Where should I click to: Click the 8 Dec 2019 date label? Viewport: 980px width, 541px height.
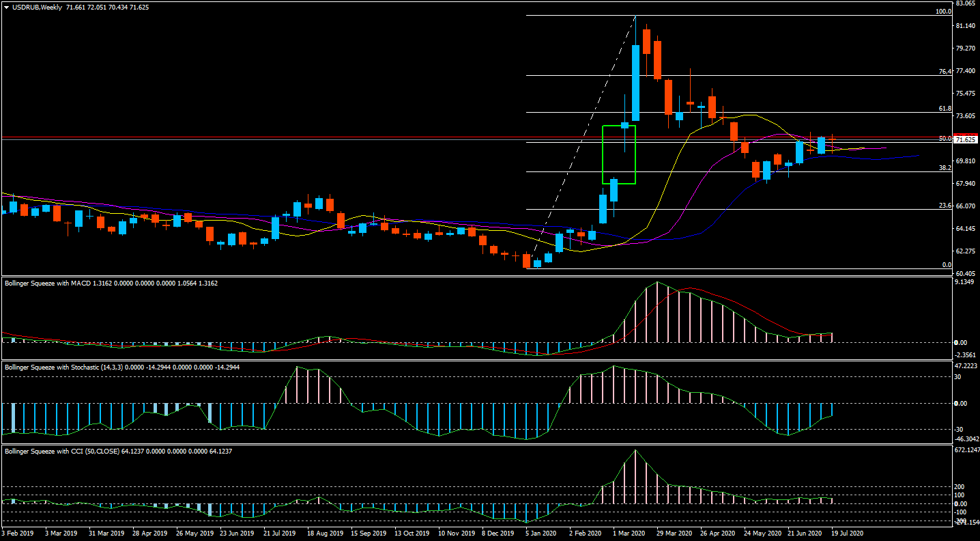click(498, 532)
